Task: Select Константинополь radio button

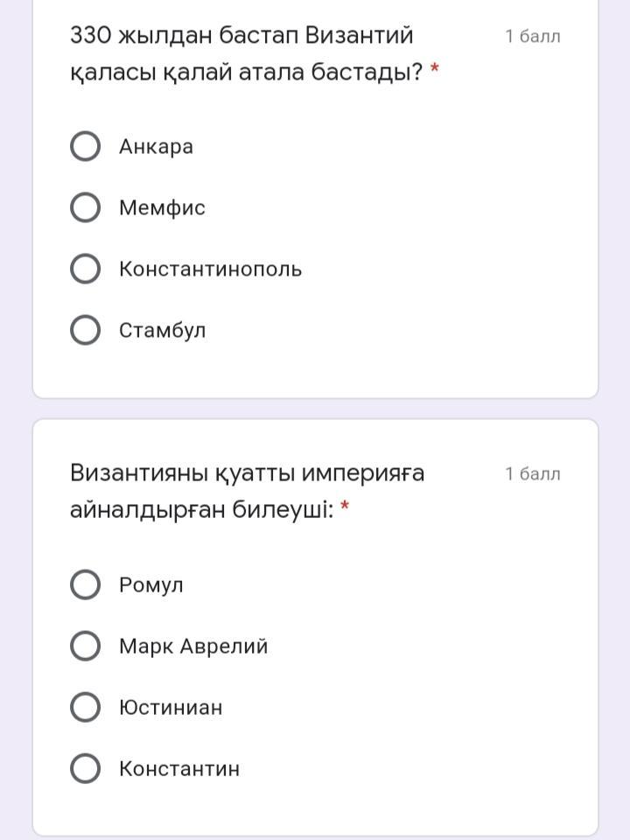Action: click(85, 269)
